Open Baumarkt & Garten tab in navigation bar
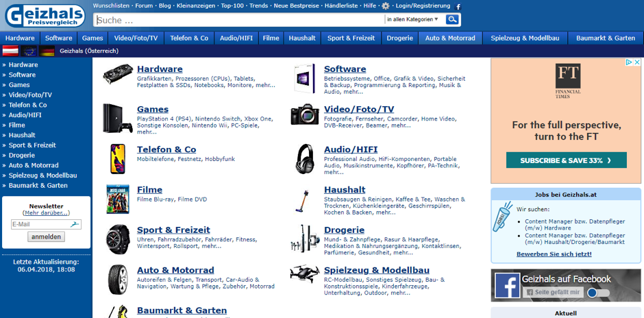Viewport: 644px width, 318px height. coord(606,38)
